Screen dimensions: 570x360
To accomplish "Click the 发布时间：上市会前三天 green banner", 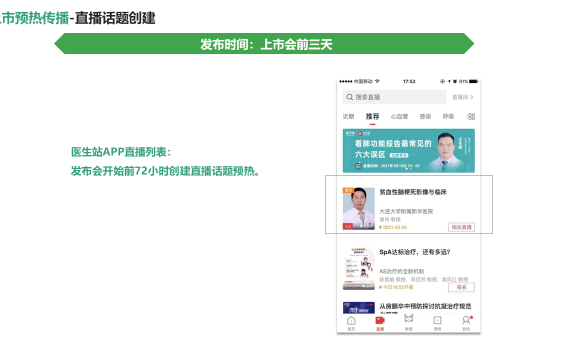I will tap(264, 44).
